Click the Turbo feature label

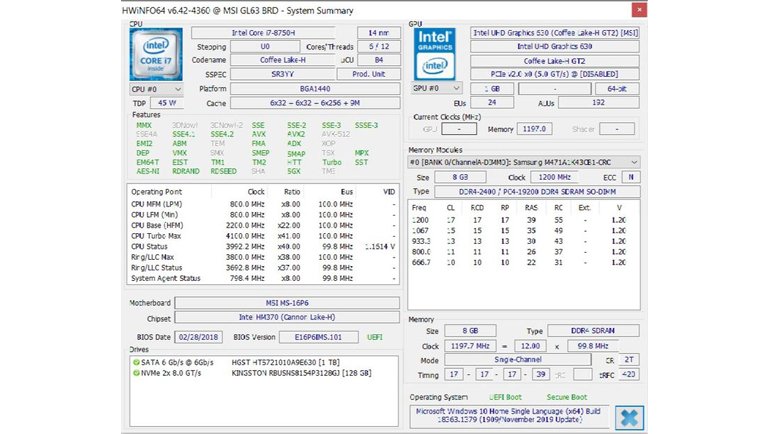(x=331, y=162)
